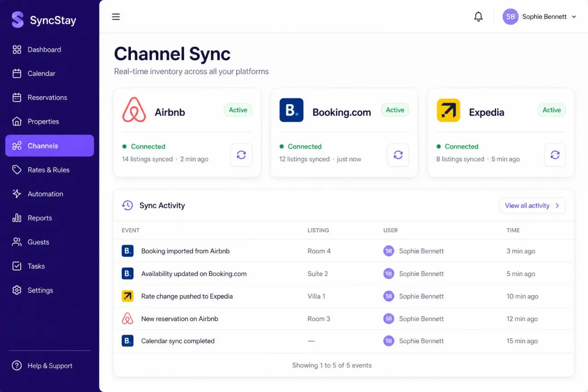
Task: Click the Sync Activity history clock icon
Action: [127, 205]
